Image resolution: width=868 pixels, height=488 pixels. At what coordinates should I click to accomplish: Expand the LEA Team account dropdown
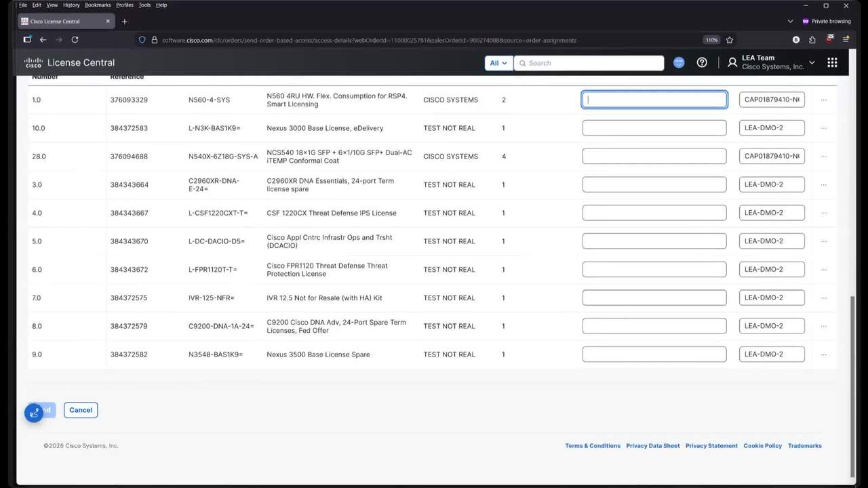click(812, 62)
